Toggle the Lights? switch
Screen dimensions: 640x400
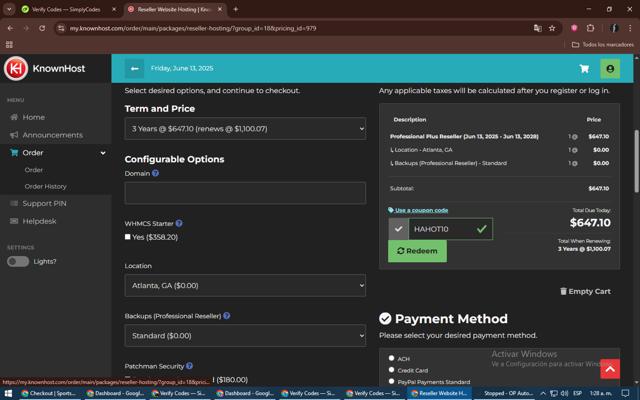(18, 261)
